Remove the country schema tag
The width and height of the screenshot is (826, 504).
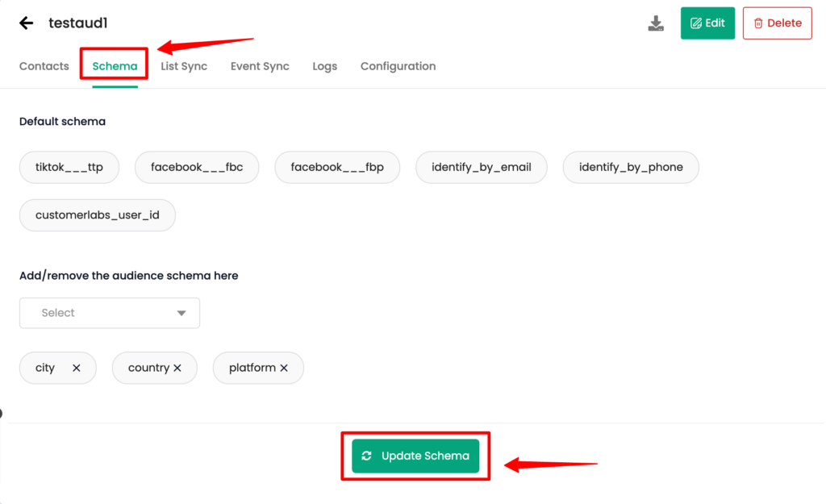click(177, 368)
